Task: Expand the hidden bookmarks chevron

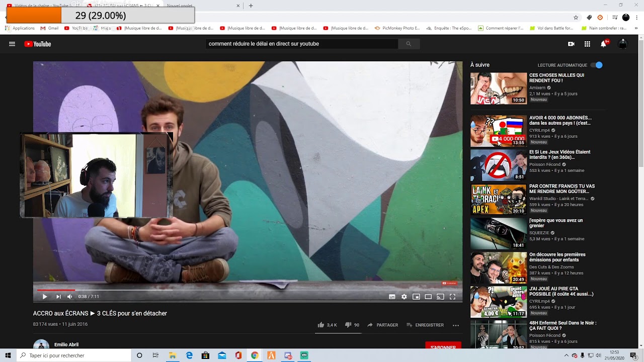Action: (x=635, y=28)
